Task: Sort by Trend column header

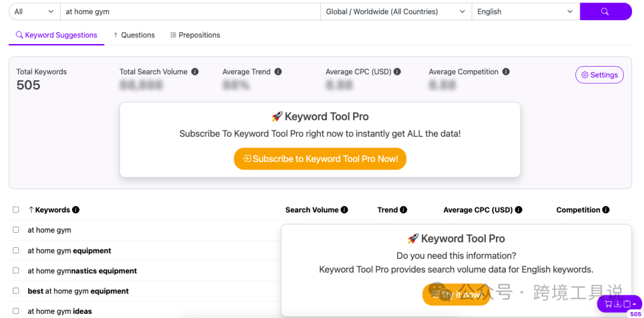Action: coord(388,210)
